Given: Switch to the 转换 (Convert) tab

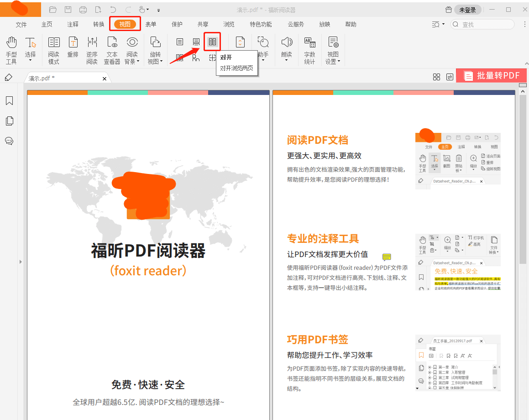Looking at the screenshot, I should coord(99,24).
